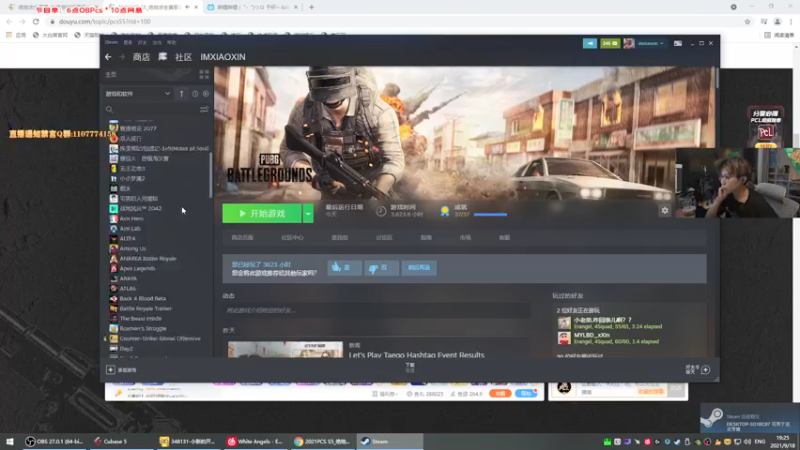This screenshot has width=800, height=450.
Task: Expand the account name dropdown
Action: tap(651, 43)
